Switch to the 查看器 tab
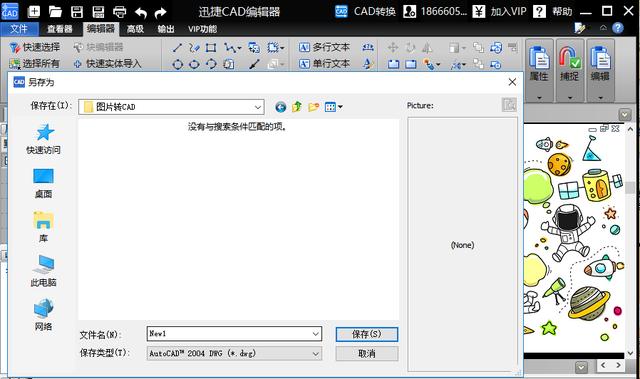 tap(60, 29)
